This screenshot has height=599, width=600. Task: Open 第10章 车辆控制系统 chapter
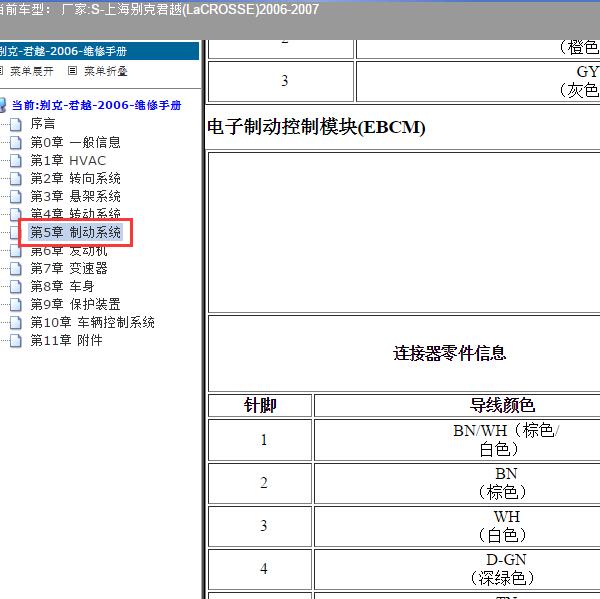click(x=93, y=322)
